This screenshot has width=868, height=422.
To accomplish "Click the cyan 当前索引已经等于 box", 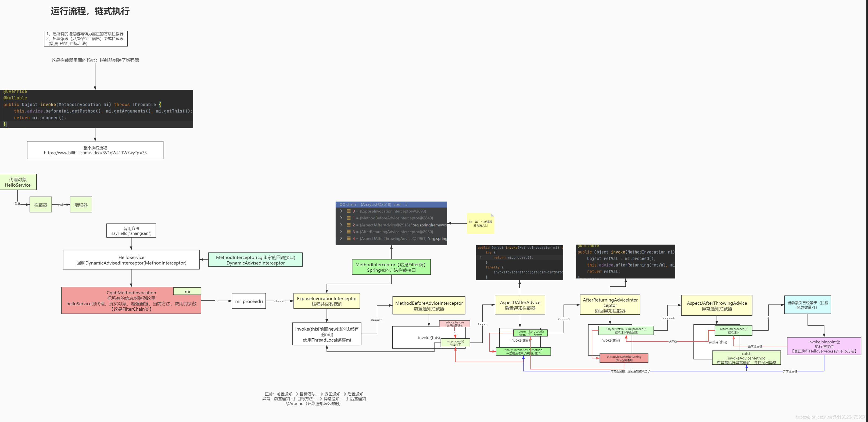I will (x=807, y=305).
